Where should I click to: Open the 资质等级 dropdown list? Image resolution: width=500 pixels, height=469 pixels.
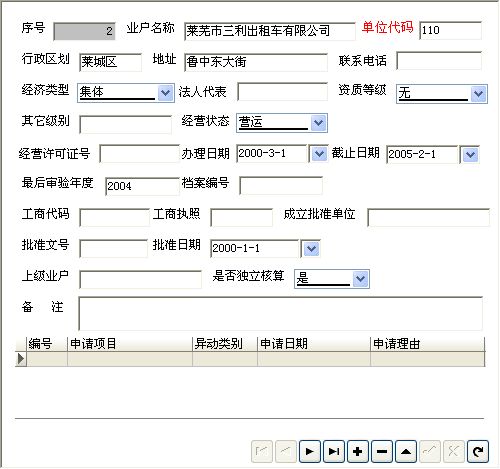(479, 94)
